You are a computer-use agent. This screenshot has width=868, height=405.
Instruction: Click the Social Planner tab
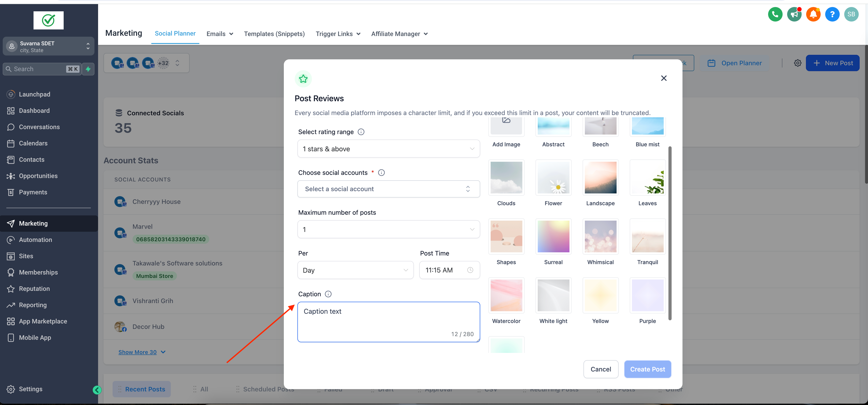[x=175, y=33]
